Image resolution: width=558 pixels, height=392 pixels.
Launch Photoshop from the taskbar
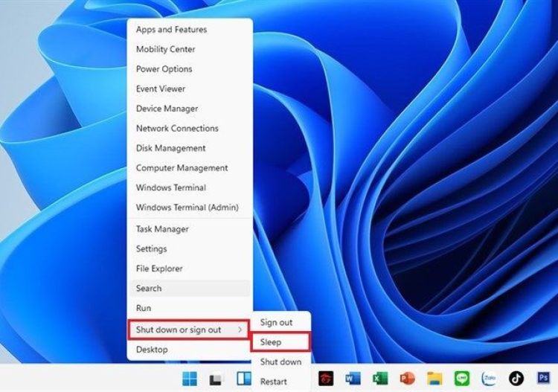tap(543, 378)
